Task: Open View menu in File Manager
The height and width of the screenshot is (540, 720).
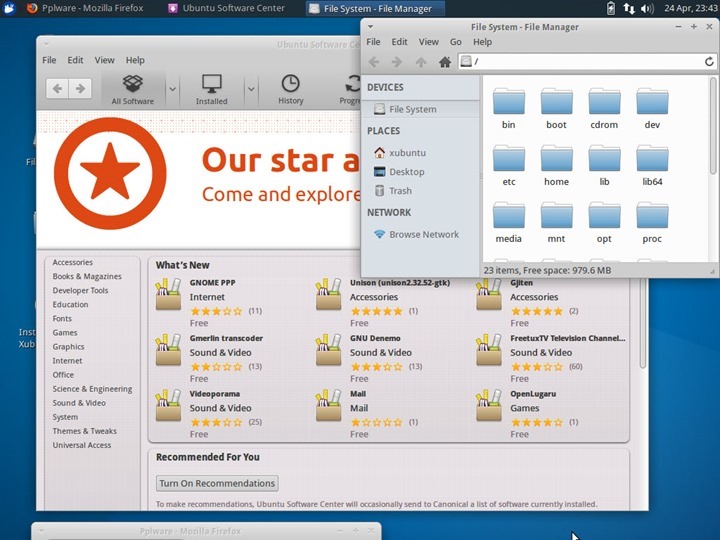Action: tap(428, 42)
